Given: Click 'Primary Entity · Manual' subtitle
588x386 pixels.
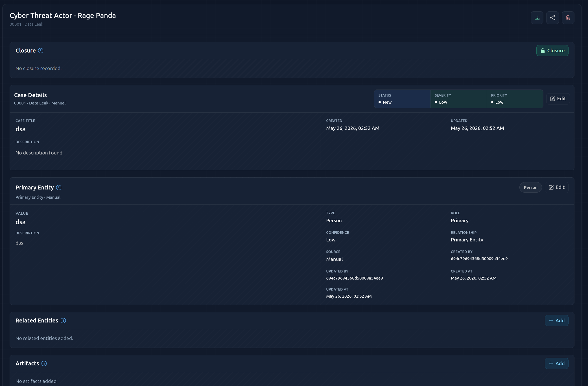Looking at the screenshot, I should (x=38, y=197).
